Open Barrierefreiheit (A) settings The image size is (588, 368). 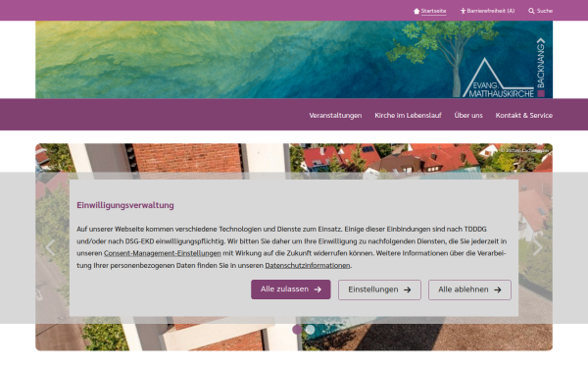[x=491, y=11]
